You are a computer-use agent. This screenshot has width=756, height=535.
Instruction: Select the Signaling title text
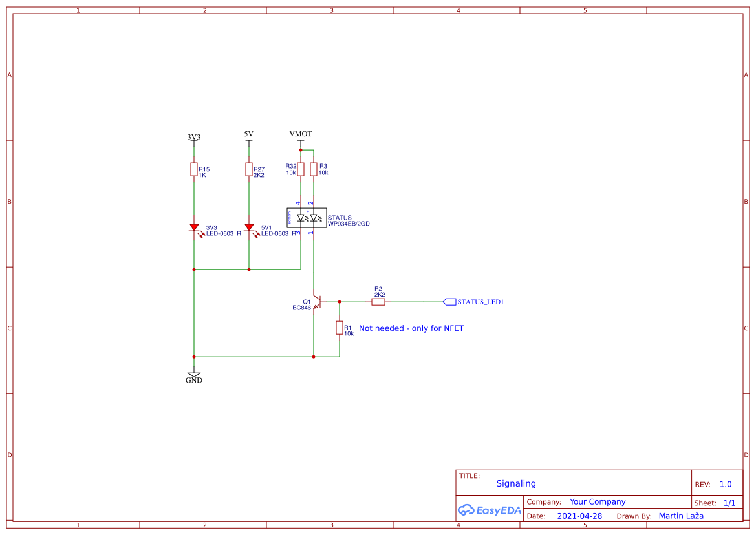click(x=516, y=483)
